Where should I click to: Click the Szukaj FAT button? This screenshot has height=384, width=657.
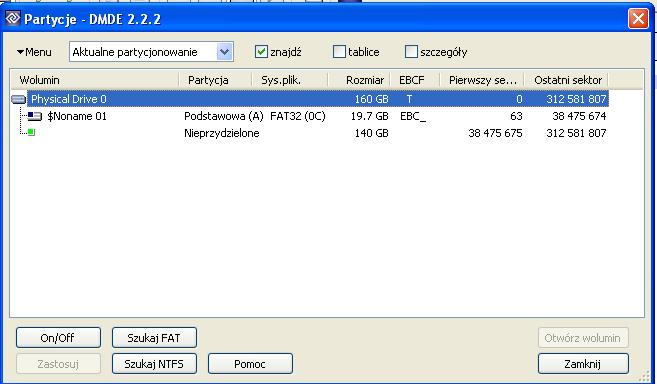click(154, 338)
